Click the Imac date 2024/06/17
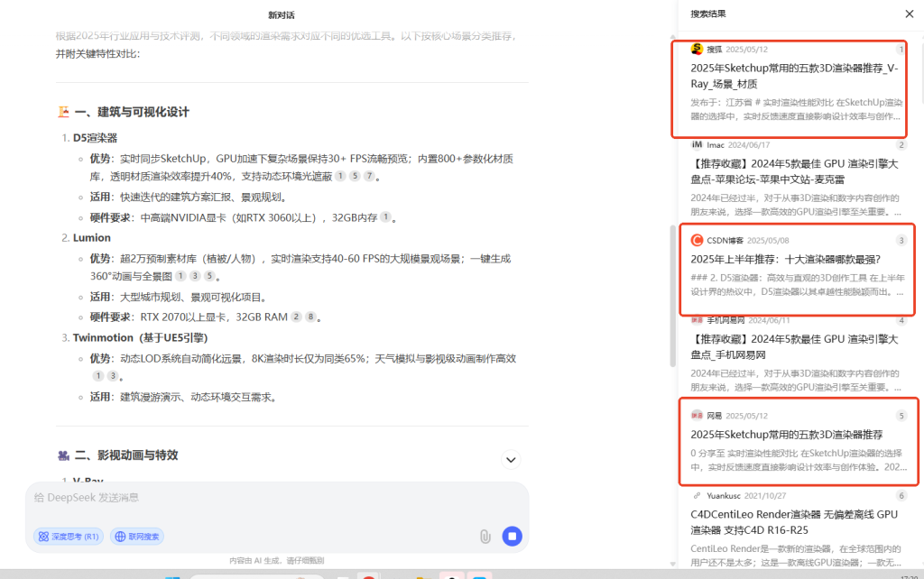 point(748,145)
